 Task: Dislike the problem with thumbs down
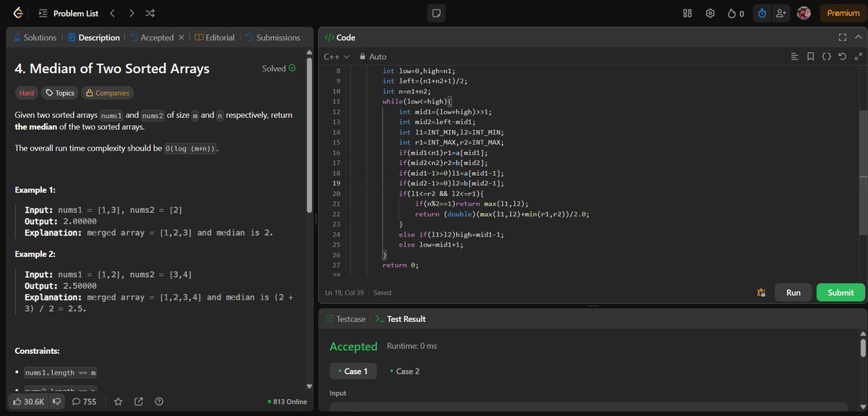pyautogui.click(x=56, y=402)
